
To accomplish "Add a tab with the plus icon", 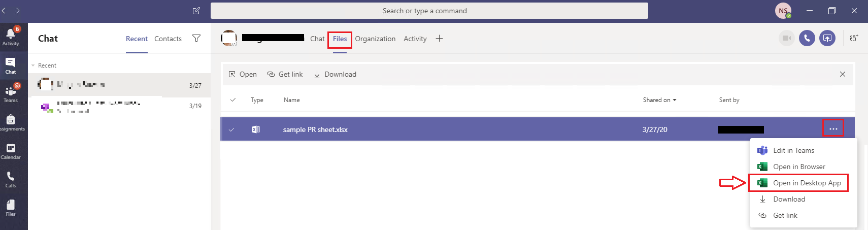I will [x=439, y=39].
